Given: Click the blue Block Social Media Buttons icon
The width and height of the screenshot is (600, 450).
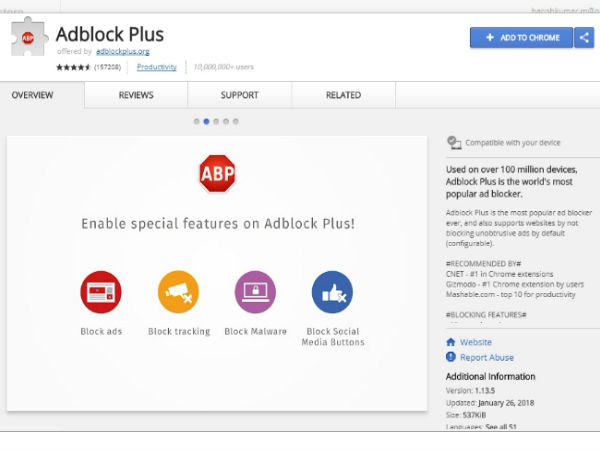Looking at the screenshot, I should click(x=333, y=292).
